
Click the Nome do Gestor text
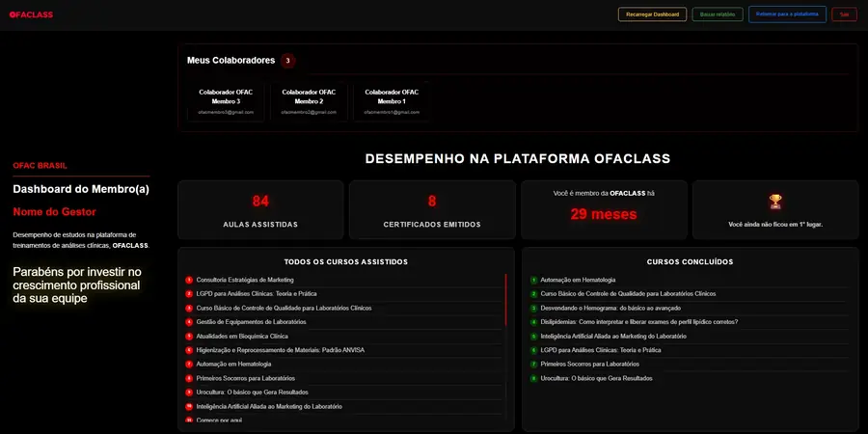pyautogui.click(x=54, y=212)
